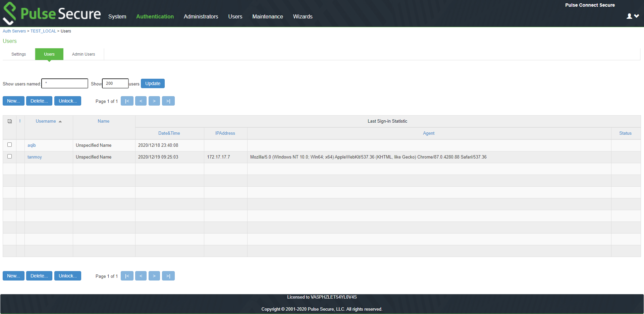Click TEST_LOCAL breadcrumb link
The height and width of the screenshot is (314, 644).
click(43, 31)
